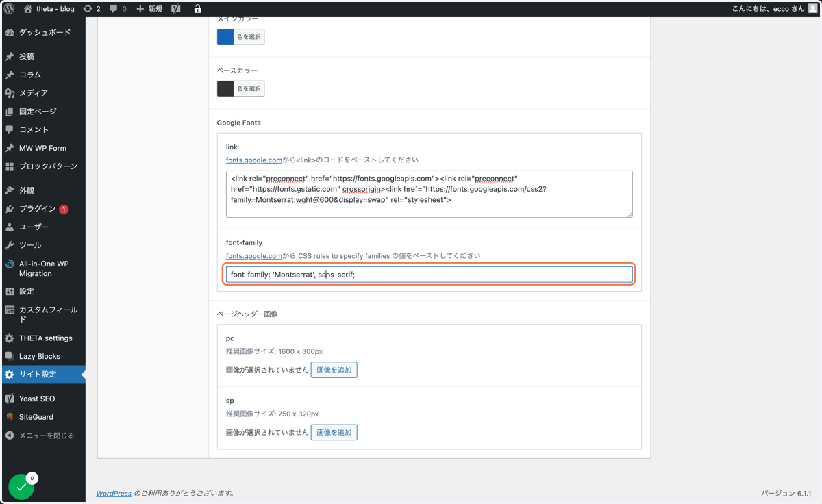This screenshot has width=822, height=504.
Task: Open All-in-One WP Migration menu
Action: [42, 268]
